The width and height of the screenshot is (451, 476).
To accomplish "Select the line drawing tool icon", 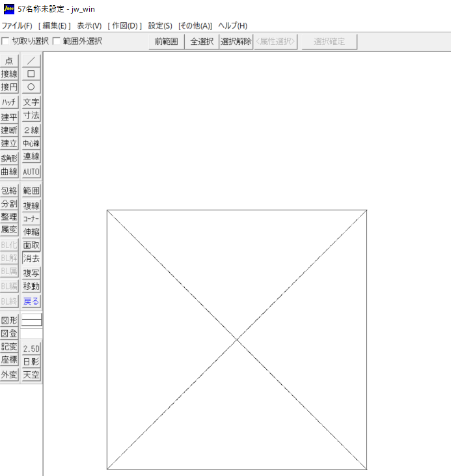I will [x=31, y=61].
